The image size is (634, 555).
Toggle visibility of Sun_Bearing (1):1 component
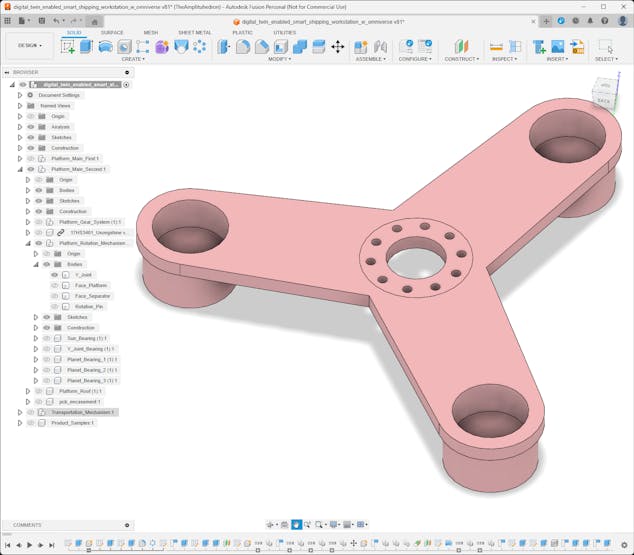[46, 338]
